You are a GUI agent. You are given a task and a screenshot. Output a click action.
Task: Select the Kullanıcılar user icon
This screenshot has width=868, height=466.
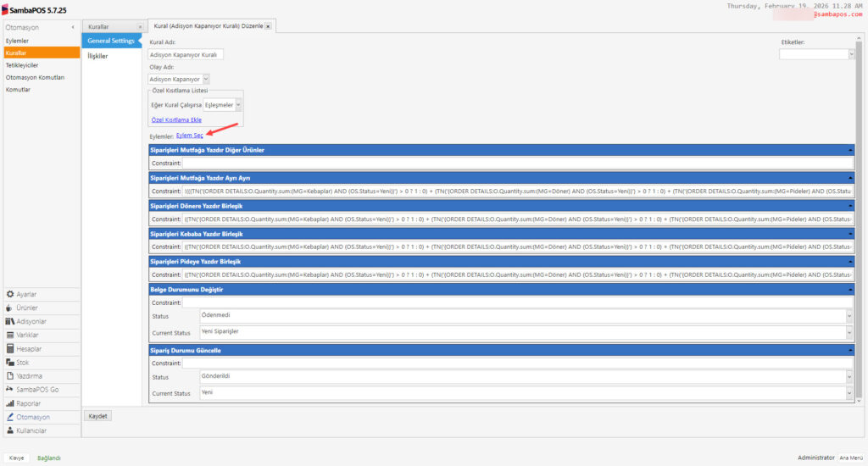pos(10,430)
